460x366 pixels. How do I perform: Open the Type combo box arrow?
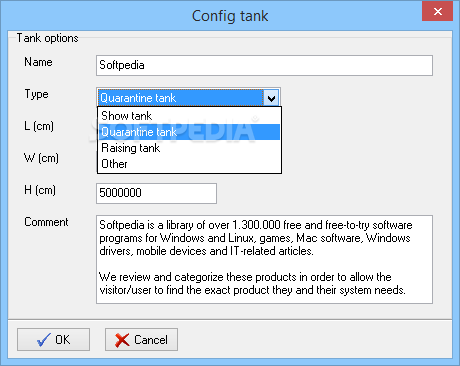[x=271, y=98]
